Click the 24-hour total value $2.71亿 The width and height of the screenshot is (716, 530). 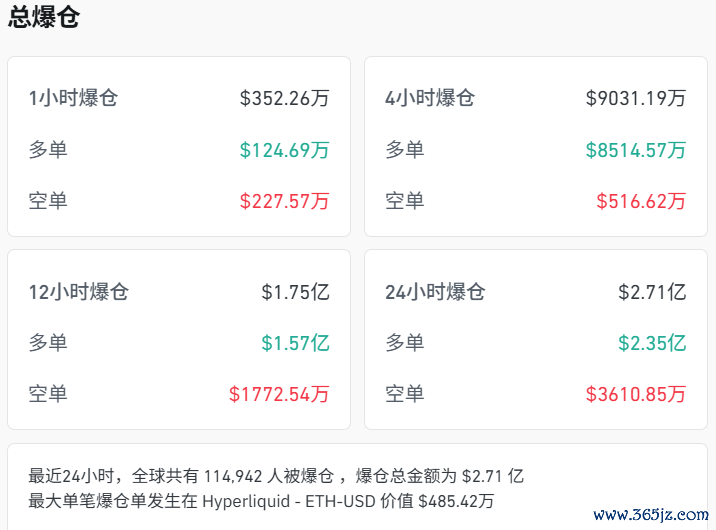tap(652, 292)
